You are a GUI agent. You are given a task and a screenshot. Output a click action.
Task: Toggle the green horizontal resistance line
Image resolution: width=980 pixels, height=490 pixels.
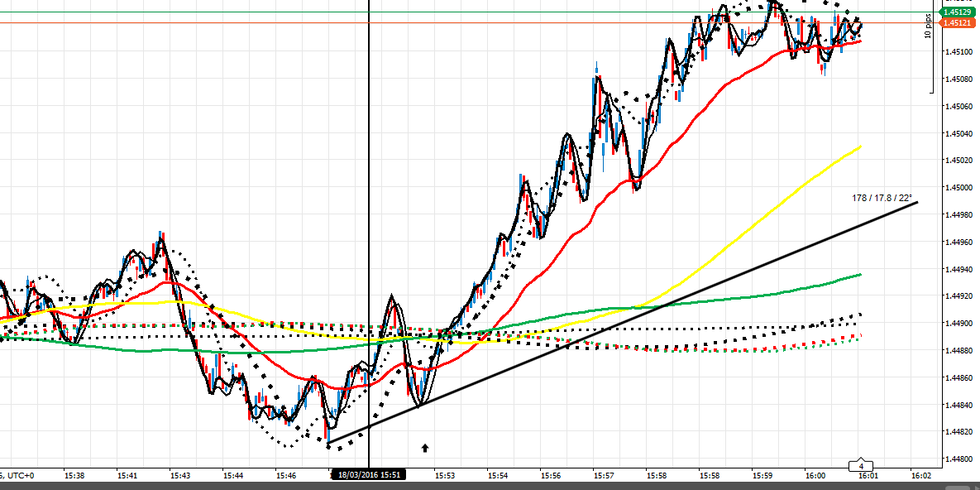tap(496, 13)
